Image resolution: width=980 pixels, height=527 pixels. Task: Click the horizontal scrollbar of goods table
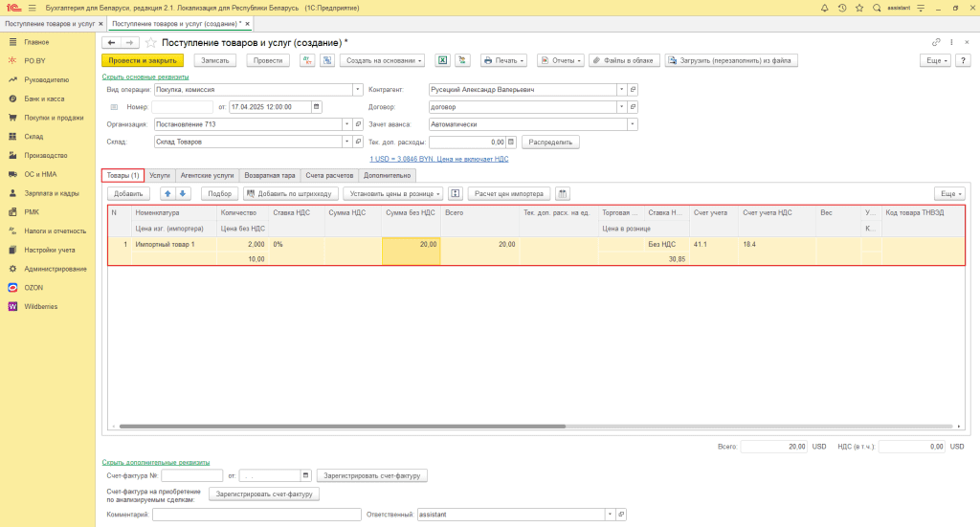(343, 427)
